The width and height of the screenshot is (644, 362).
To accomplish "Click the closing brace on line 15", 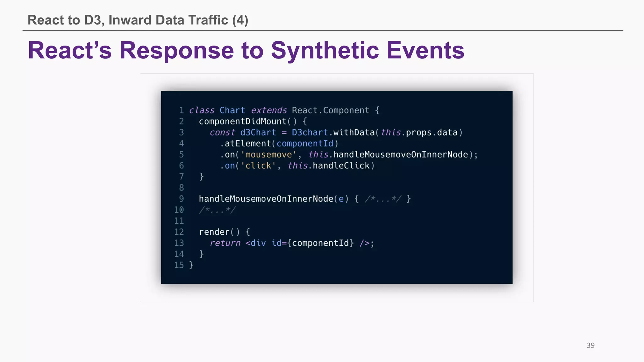I will pos(191,265).
